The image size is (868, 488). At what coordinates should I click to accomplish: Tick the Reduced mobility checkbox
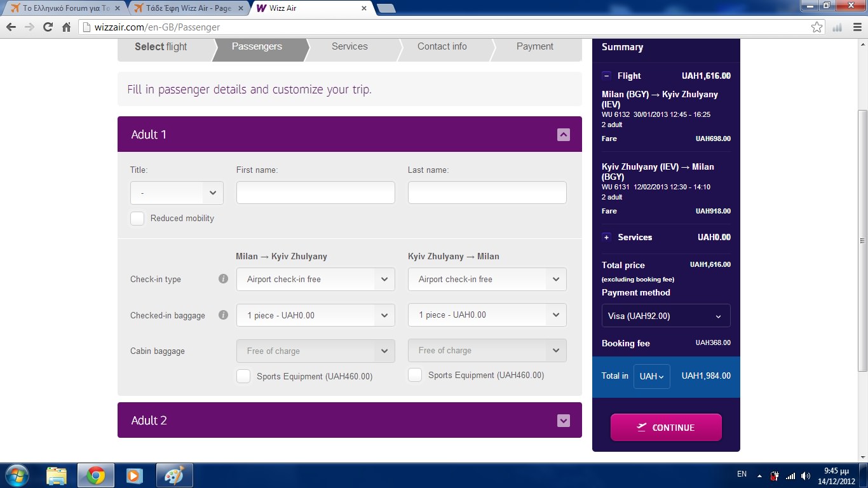[137, 219]
